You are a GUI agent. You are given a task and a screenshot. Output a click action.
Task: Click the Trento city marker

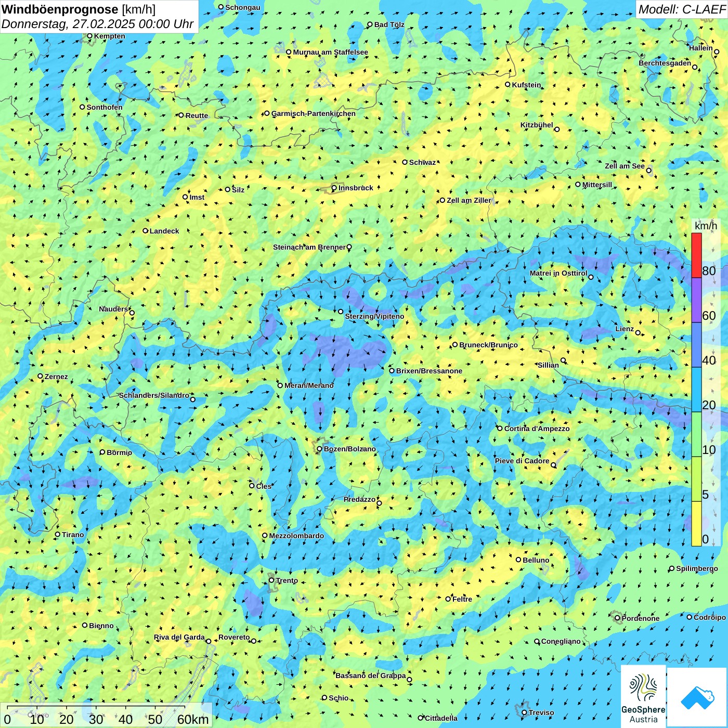click(271, 580)
